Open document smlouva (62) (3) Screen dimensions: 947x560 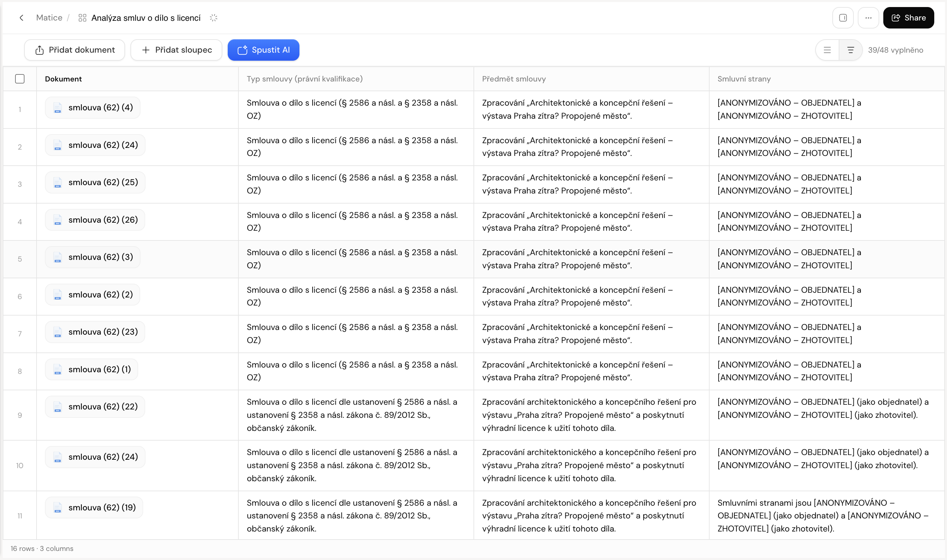(93, 257)
